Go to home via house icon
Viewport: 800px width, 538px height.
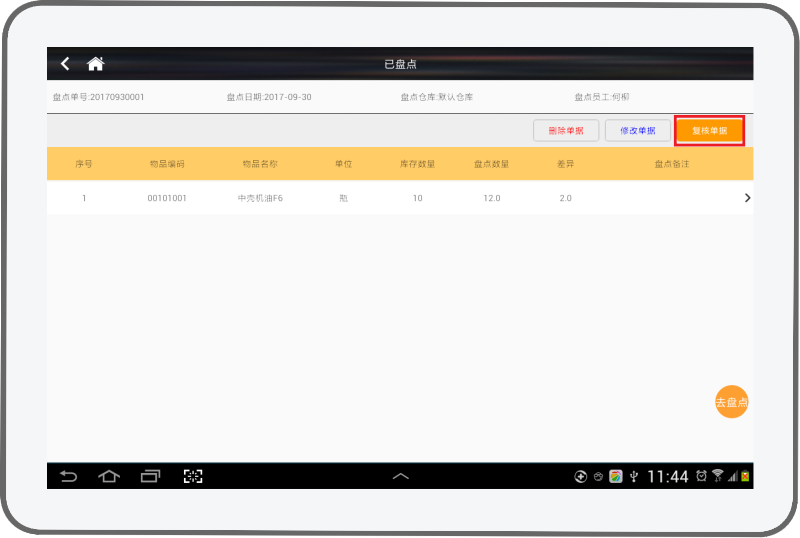(x=96, y=64)
